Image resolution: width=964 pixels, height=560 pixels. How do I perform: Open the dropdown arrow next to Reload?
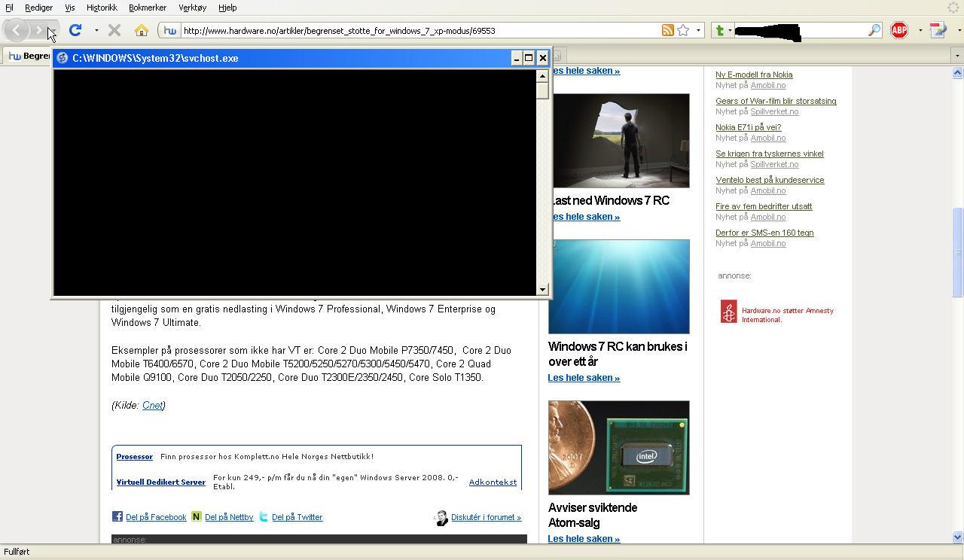click(x=96, y=31)
